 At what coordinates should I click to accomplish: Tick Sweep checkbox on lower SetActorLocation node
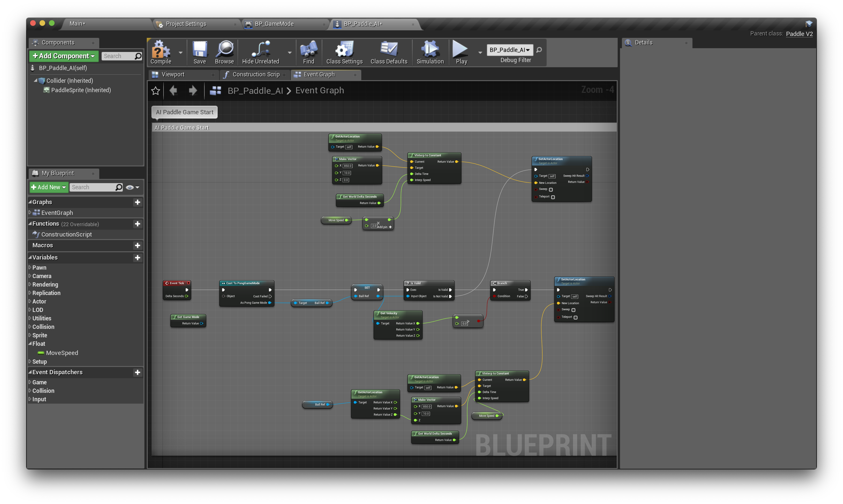click(573, 310)
